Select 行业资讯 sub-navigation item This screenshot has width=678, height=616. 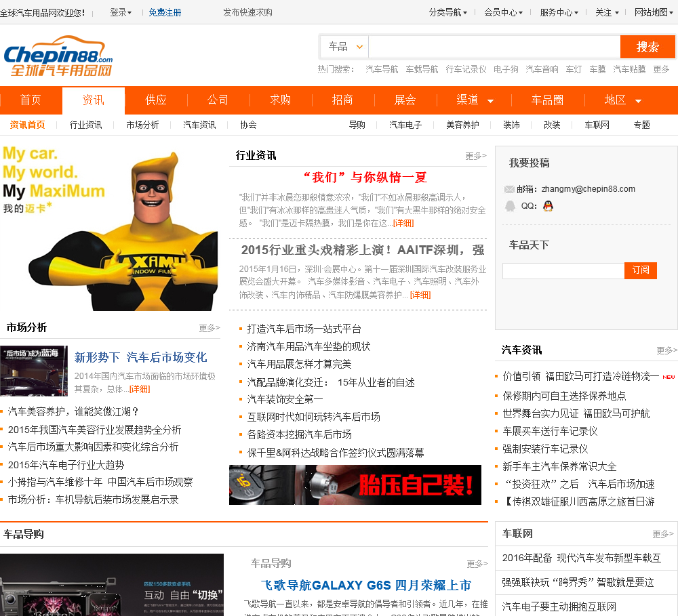pyautogui.click(x=85, y=125)
